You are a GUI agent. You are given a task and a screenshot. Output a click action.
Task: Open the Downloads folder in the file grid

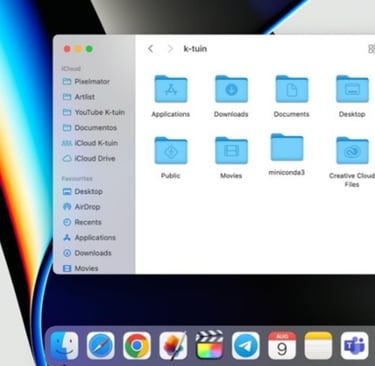point(231,89)
